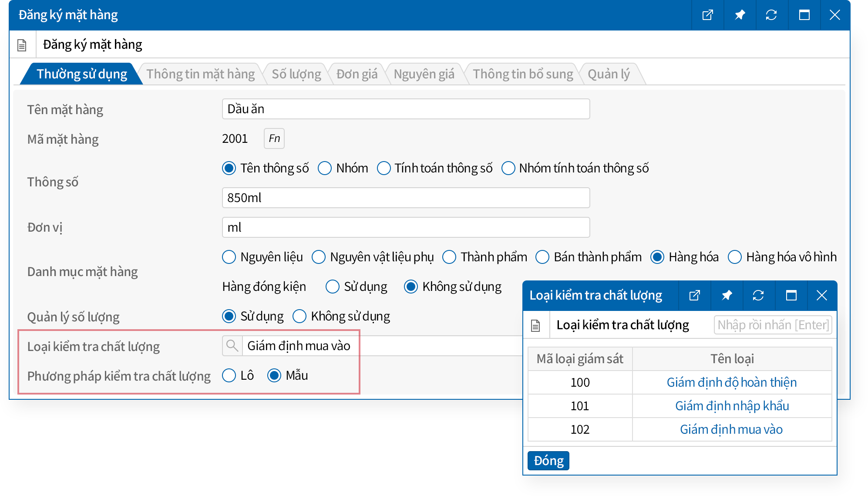Open quality check popup in new window

(x=695, y=296)
